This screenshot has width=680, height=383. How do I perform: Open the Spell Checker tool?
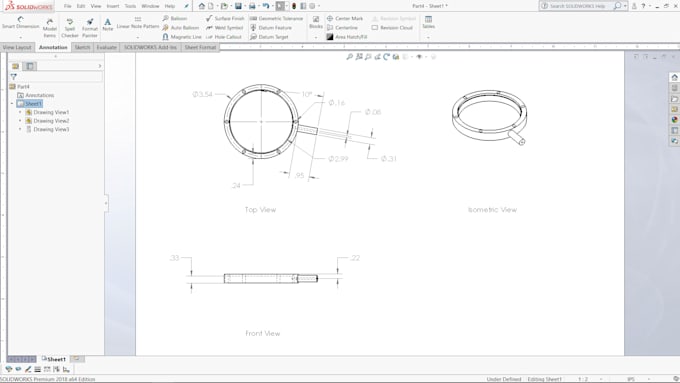point(69,28)
